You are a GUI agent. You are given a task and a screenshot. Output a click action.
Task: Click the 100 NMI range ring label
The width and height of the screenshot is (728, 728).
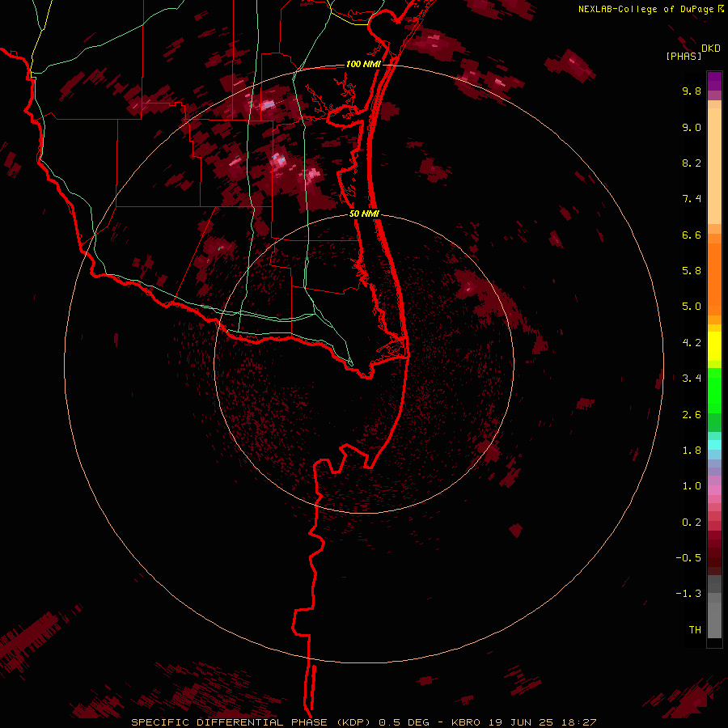coord(363,64)
